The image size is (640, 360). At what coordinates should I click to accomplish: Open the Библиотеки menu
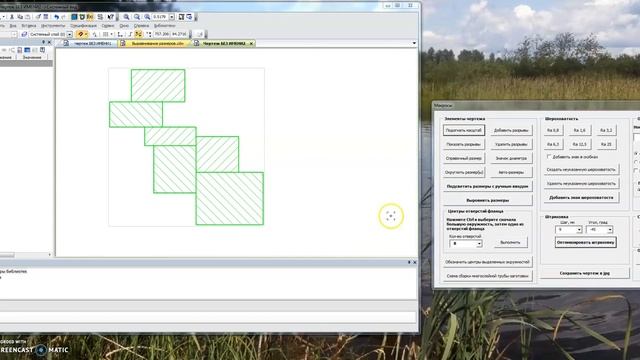point(164,26)
